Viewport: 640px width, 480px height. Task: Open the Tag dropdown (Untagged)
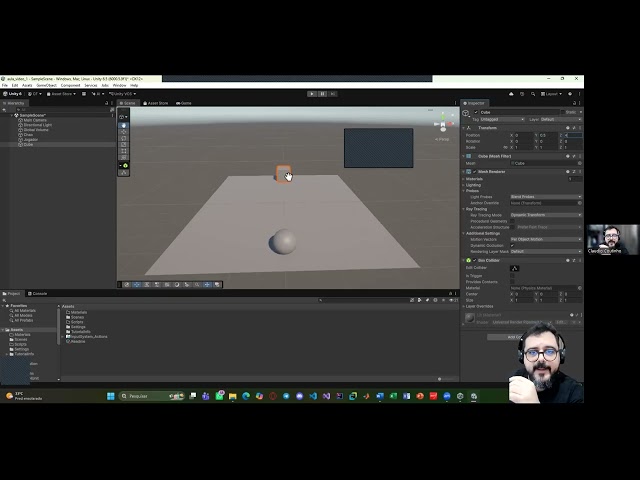502,120
